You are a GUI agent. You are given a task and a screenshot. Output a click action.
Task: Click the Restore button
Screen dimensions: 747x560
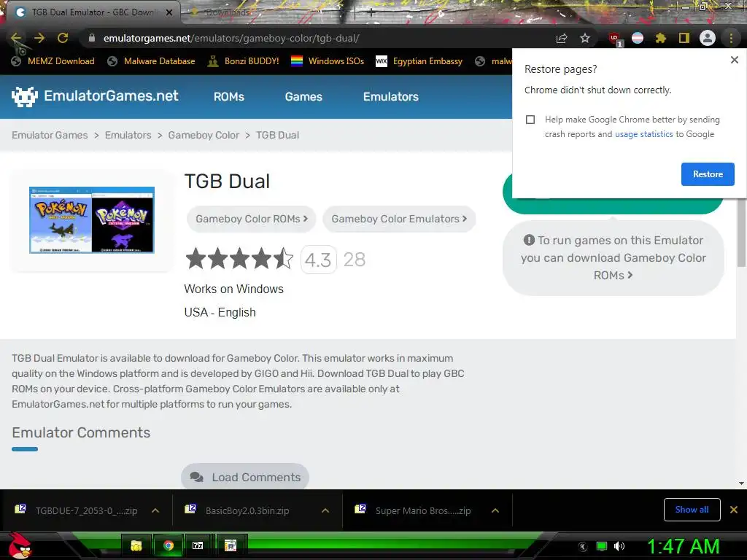708,174
